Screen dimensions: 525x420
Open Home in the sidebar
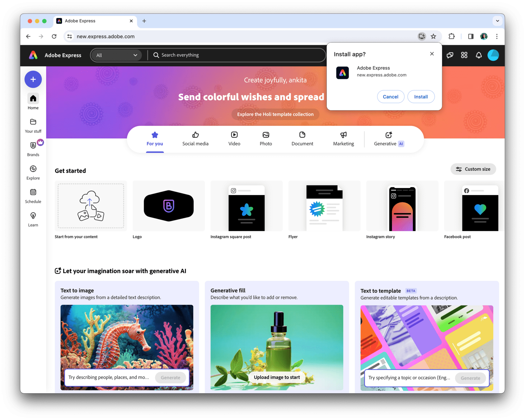click(33, 102)
